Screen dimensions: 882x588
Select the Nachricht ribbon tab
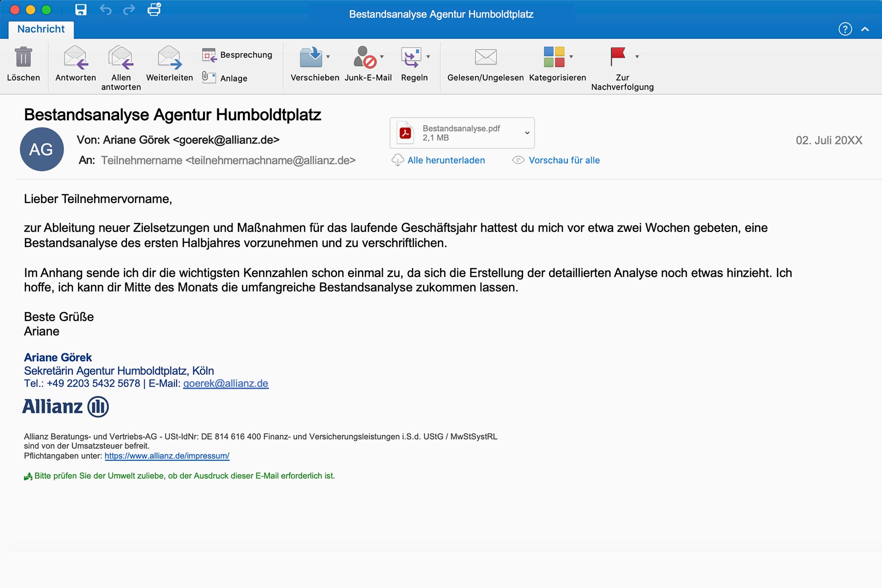point(41,29)
